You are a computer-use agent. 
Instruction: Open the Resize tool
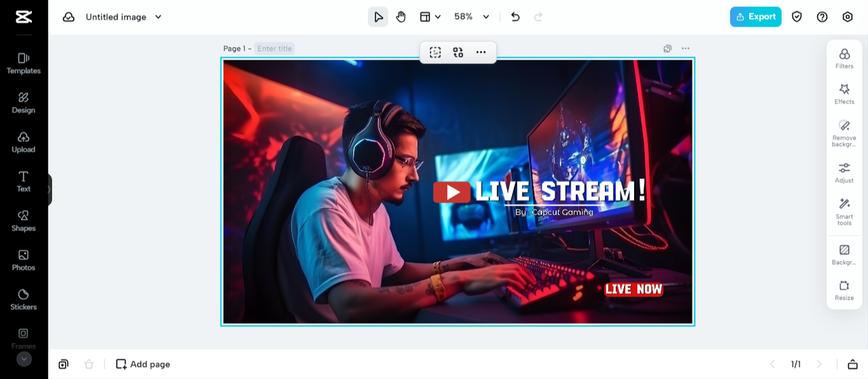(844, 290)
